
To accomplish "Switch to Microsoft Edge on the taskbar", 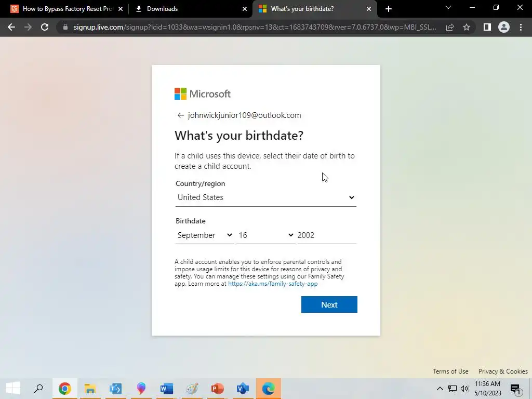I will 269,389.
